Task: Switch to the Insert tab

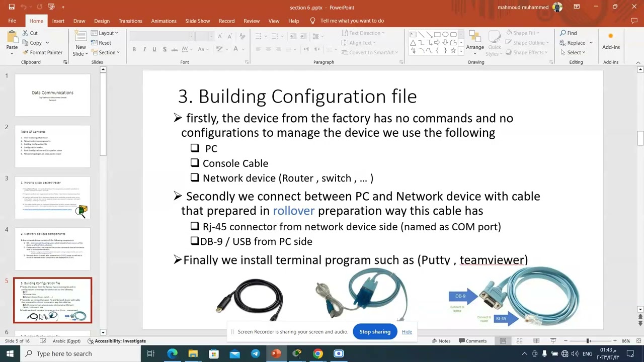Action: [x=58, y=21]
